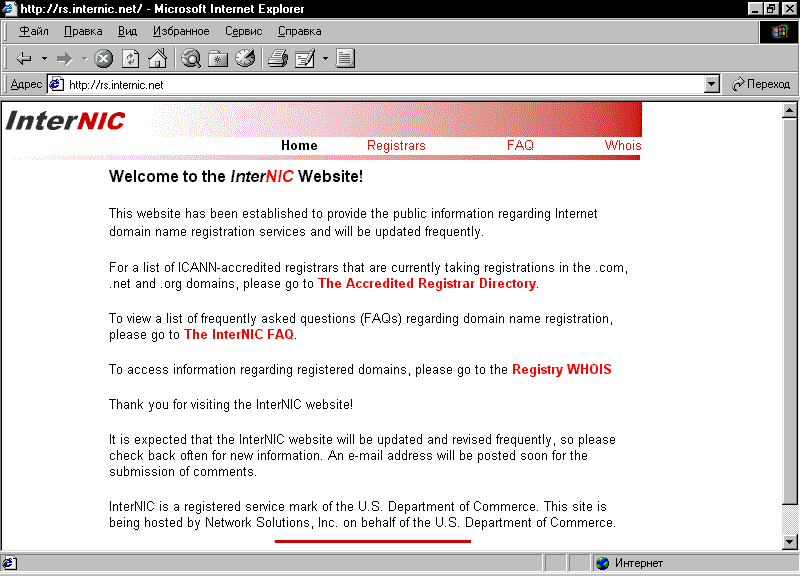Click the vertical scrollbar down arrow
This screenshot has width=800, height=576.
pyautogui.click(x=789, y=541)
